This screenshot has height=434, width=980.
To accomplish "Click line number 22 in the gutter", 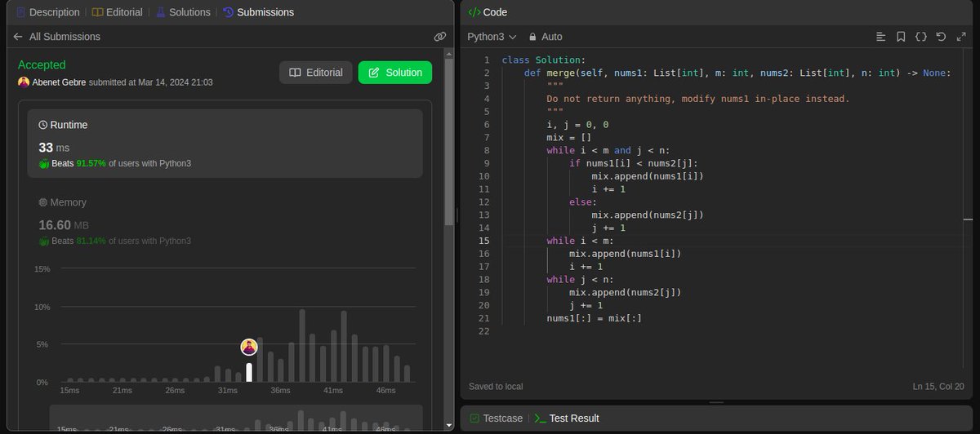I will pyautogui.click(x=484, y=331).
